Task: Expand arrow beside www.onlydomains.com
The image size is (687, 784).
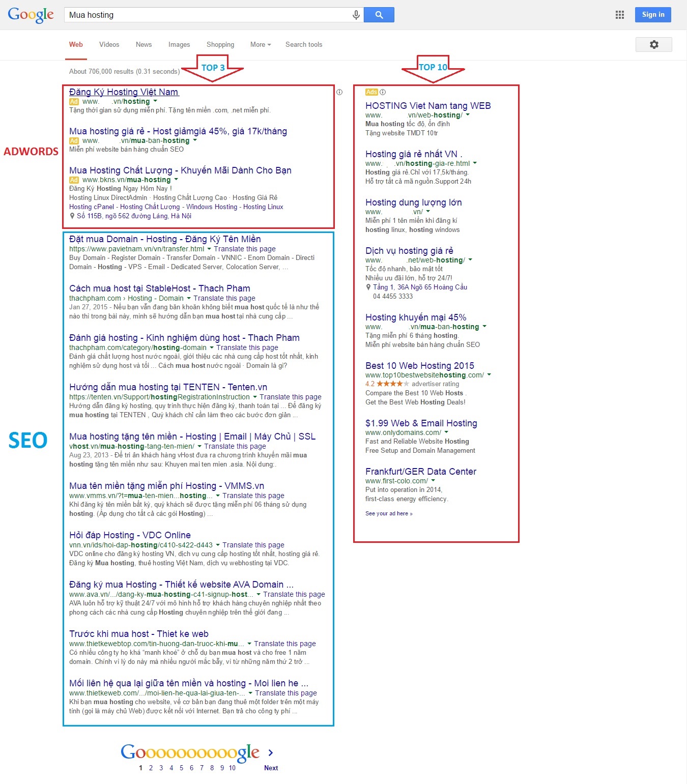Action: tap(446, 432)
